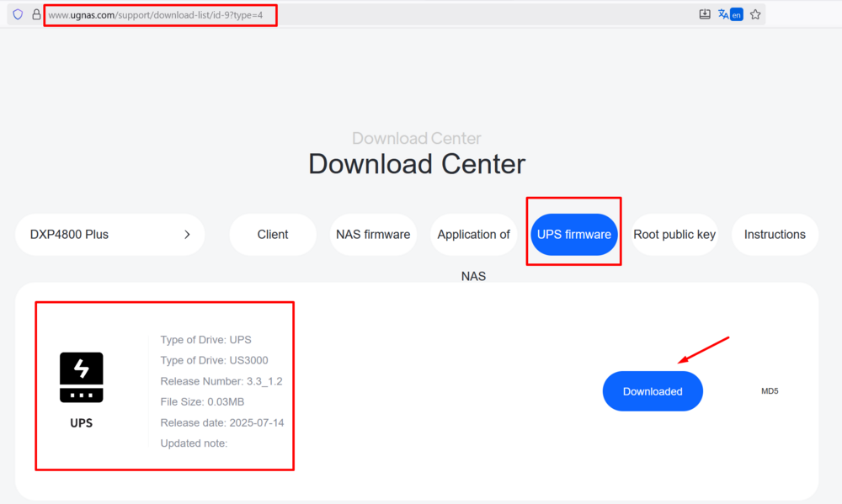This screenshot has height=504, width=842.
Task: Click the UPS label under the icon
Action: click(x=81, y=423)
